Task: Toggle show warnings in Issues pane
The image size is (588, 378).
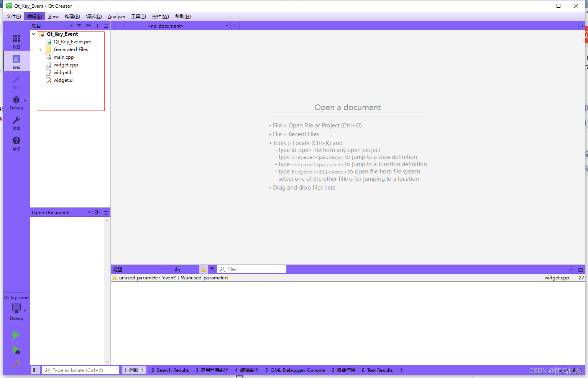Action: 204,269
